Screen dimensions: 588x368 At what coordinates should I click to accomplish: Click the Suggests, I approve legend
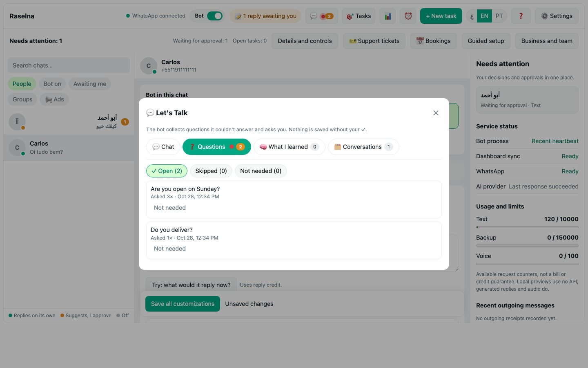86,316
